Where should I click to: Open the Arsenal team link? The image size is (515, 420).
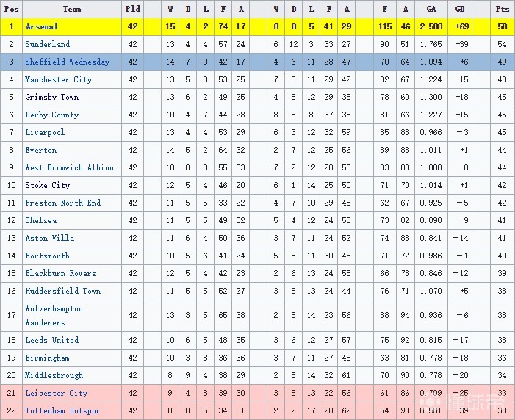coord(41,26)
